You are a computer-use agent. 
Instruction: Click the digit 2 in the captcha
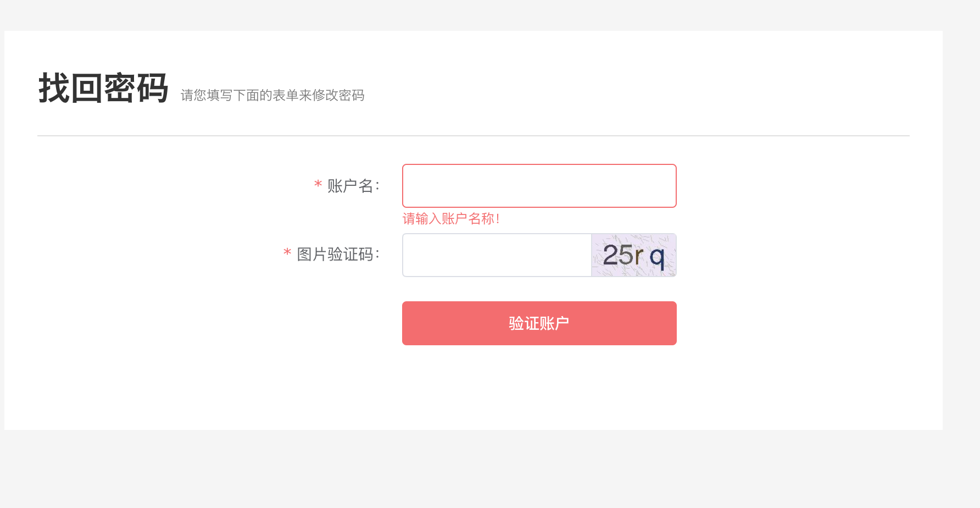click(610, 255)
